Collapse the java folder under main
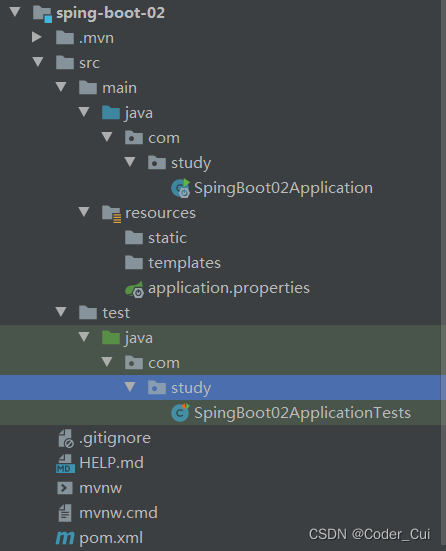Viewport: 446px width, 551px height. (x=84, y=112)
